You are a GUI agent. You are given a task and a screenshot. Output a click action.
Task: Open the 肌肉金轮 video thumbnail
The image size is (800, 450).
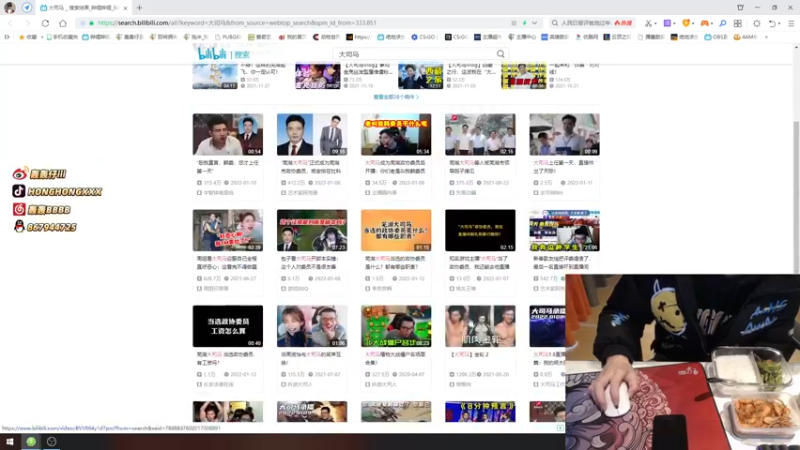(480, 326)
